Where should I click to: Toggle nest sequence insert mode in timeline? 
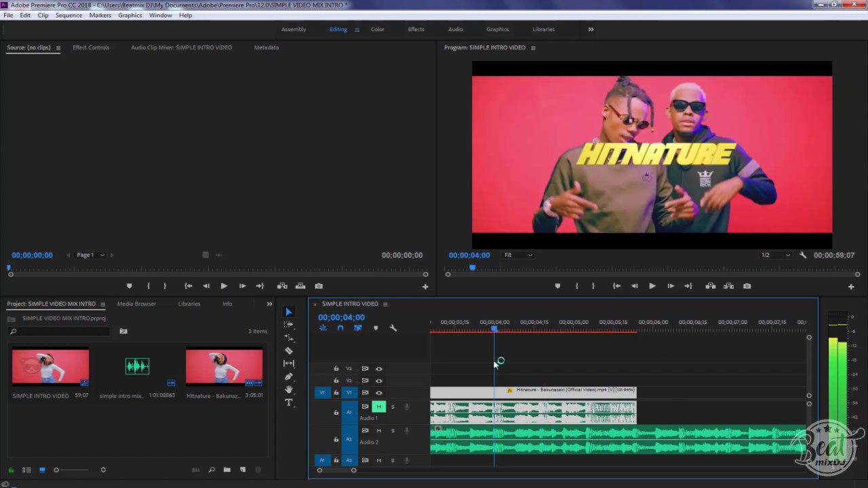pyautogui.click(x=323, y=328)
